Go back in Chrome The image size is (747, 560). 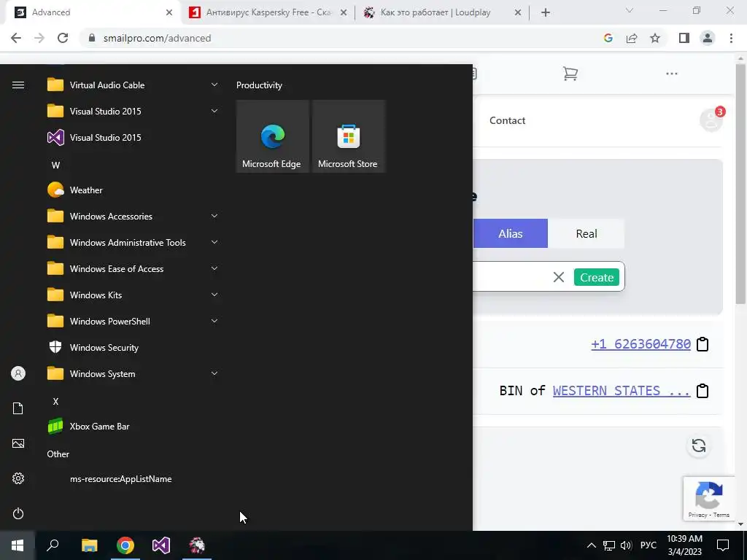click(16, 38)
